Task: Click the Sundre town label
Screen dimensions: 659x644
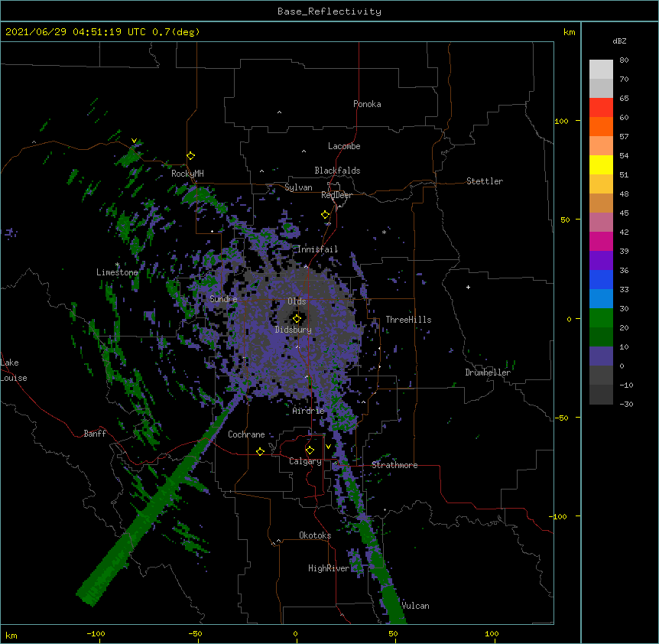Action: pos(223,299)
